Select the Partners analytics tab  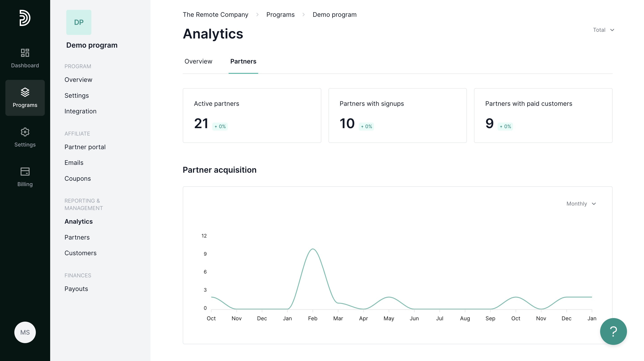pyautogui.click(x=243, y=62)
